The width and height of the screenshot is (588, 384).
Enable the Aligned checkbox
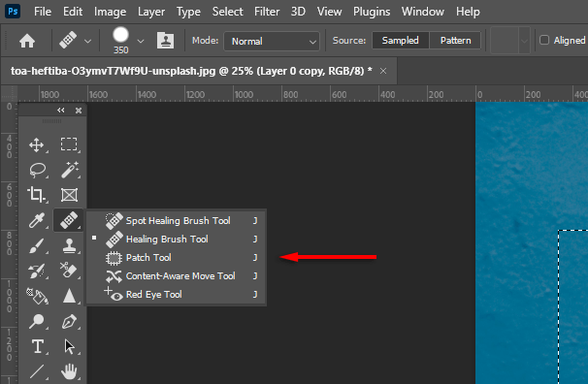544,40
